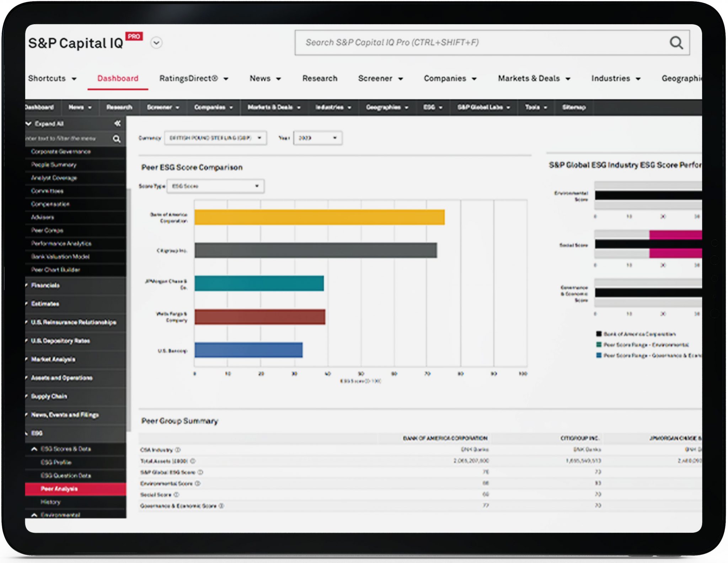Focus the Search S&P Capital IQ Pro field
This screenshot has height=563, width=728.
coord(492,43)
